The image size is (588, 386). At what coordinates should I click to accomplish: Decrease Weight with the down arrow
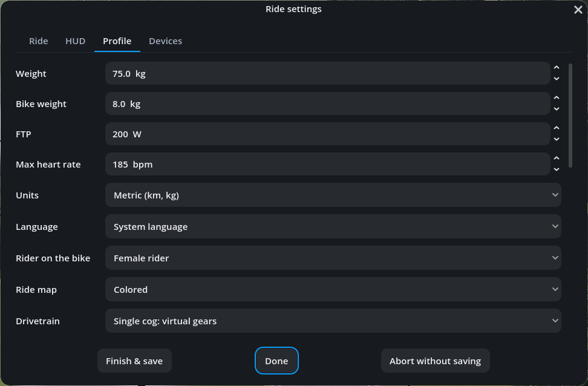pos(557,79)
